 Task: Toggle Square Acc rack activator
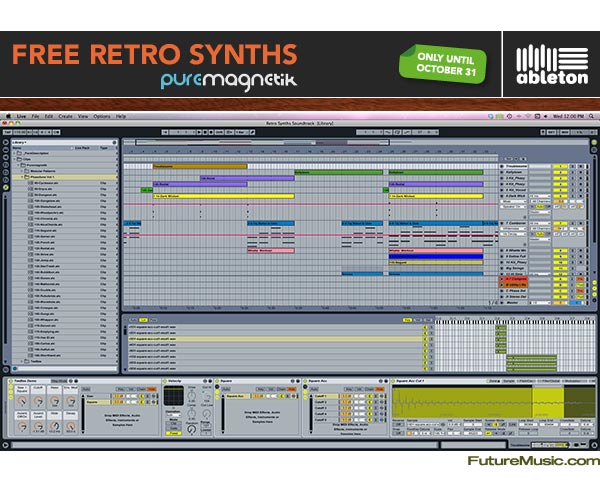click(305, 381)
